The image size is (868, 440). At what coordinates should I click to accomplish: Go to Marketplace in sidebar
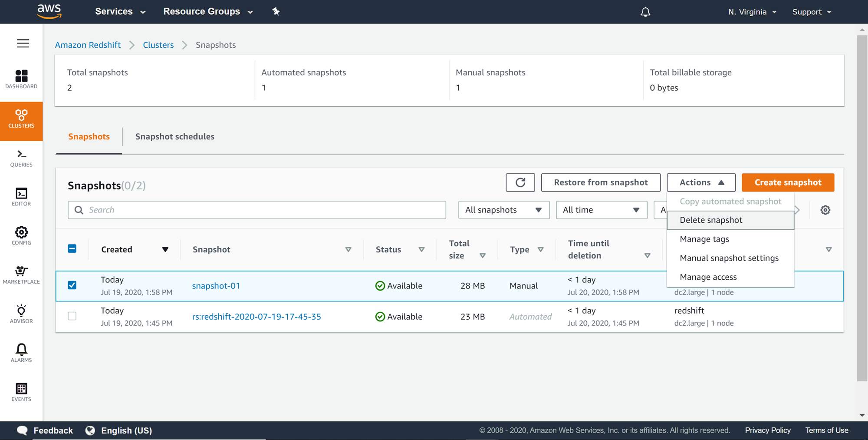(x=21, y=275)
